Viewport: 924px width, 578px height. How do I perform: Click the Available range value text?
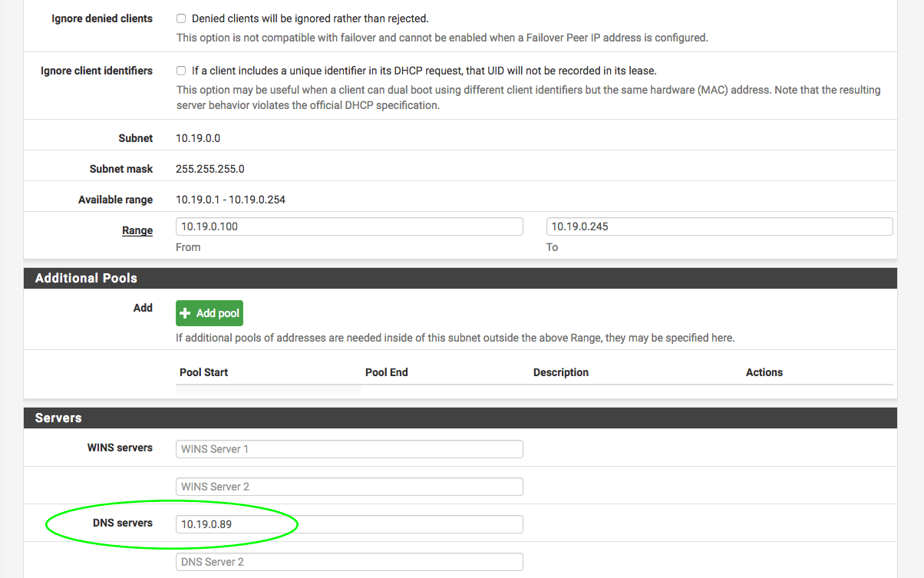(230, 200)
